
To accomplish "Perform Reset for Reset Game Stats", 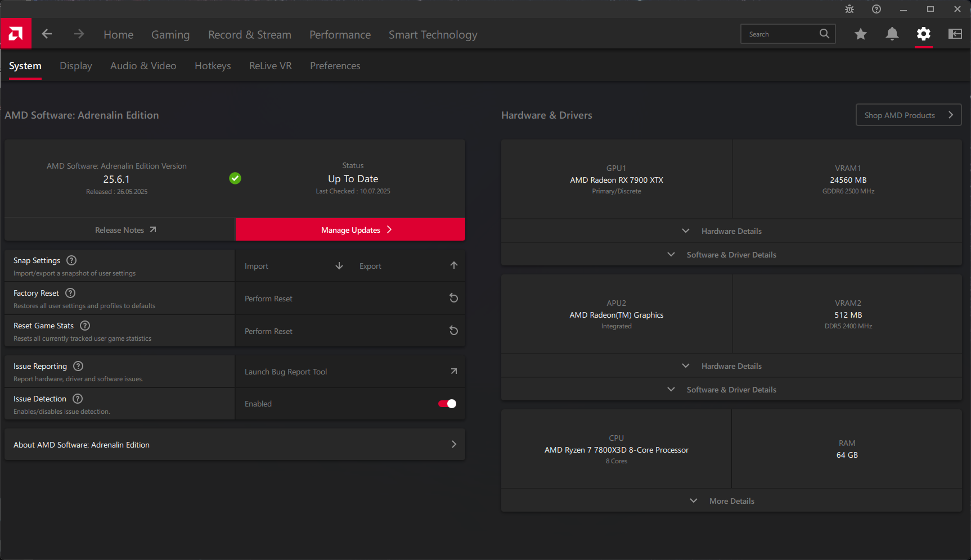I will [350, 331].
